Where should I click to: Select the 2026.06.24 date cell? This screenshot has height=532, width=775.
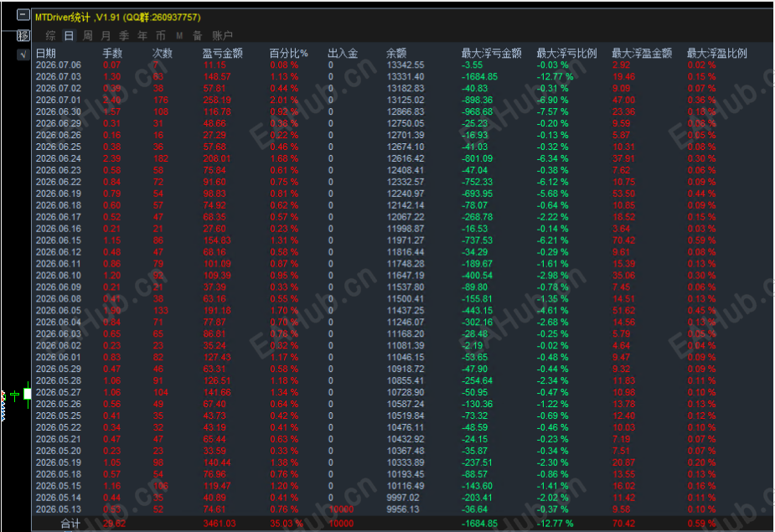(x=59, y=158)
